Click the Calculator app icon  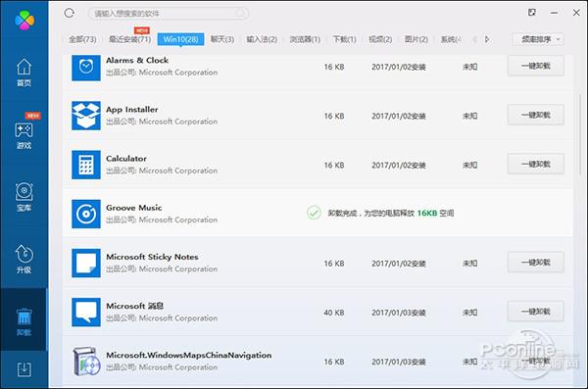pos(86,165)
